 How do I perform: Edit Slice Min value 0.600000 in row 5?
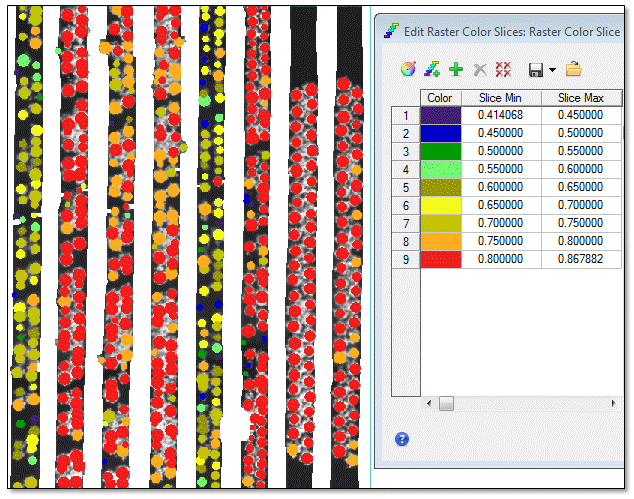coord(501,187)
